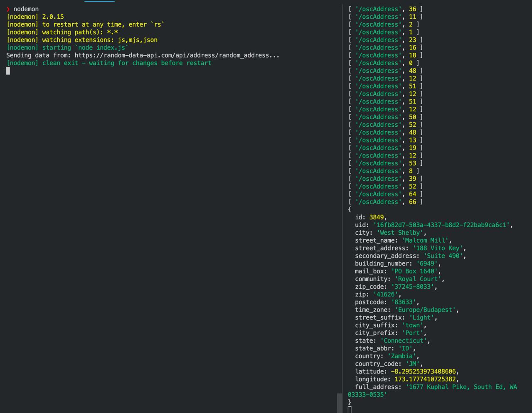Screen dimensions: 532x413
Task: Select the '/oscAddress', 50 output row
Action: 385,117
